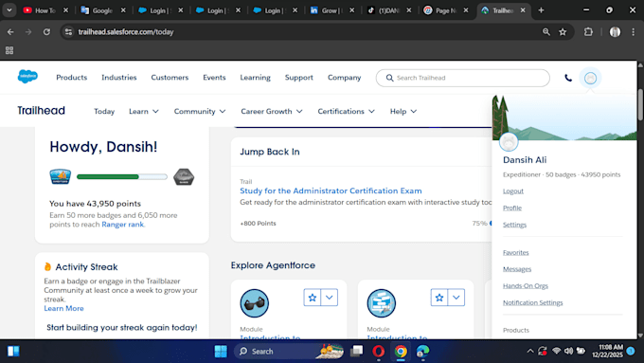
Task: Click the Salesforce cloud logo
Action: pyautogui.click(x=27, y=77)
